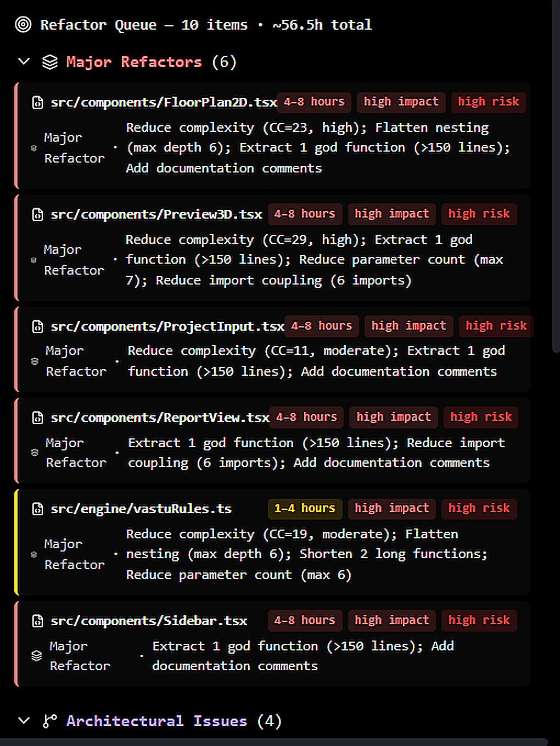Click the file icon for FloorPlan2D.tsx
Image resolution: width=560 pixels, height=746 pixels.
(x=37, y=102)
